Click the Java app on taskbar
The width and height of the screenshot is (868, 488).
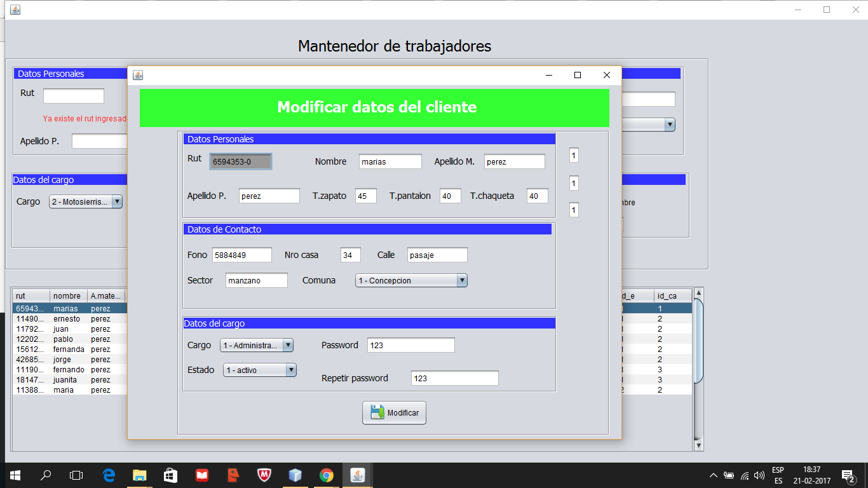pyautogui.click(x=358, y=475)
